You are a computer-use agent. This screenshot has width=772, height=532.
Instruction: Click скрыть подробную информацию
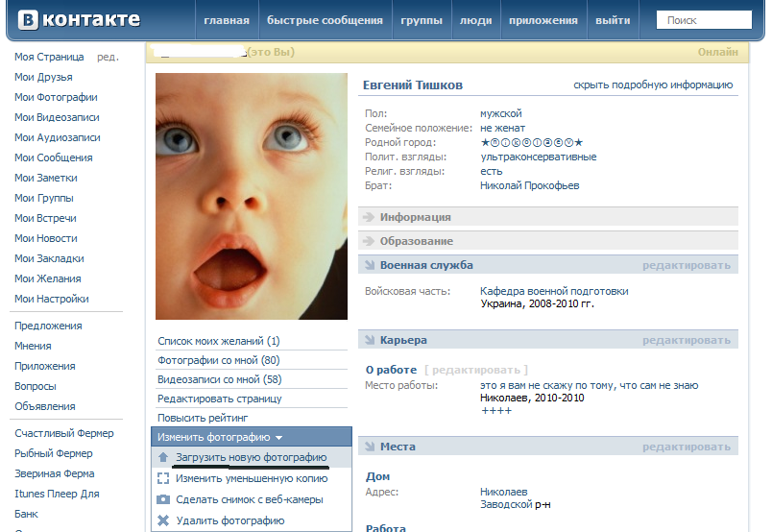(653, 85)
